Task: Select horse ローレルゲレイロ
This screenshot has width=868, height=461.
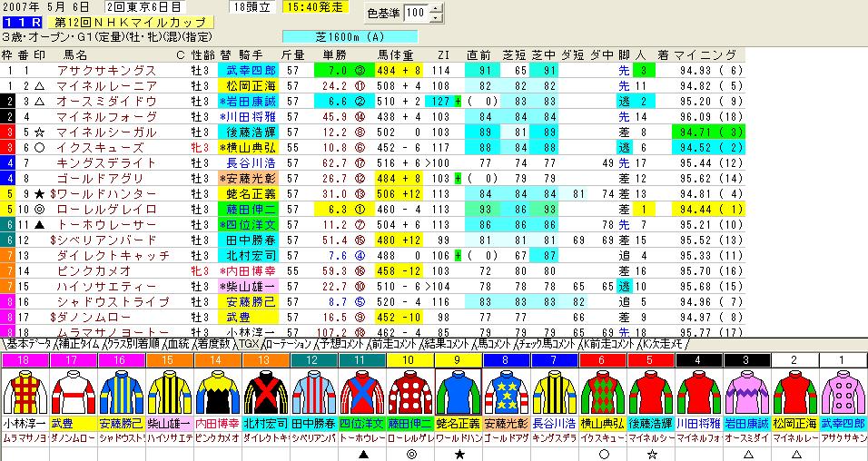Action: 107,210
